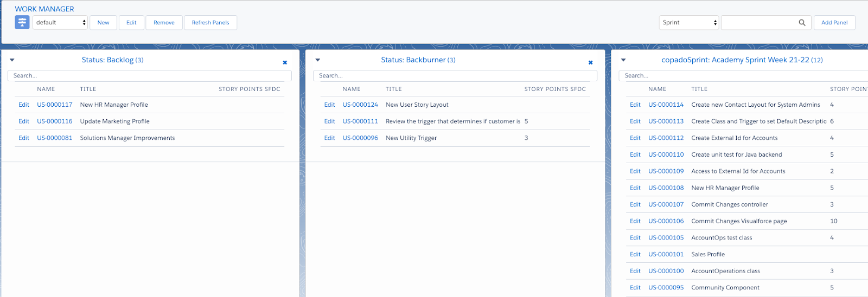Open user story US-0000105
The height and width of the screenshot is (297, 868).
tap(666, 238)
